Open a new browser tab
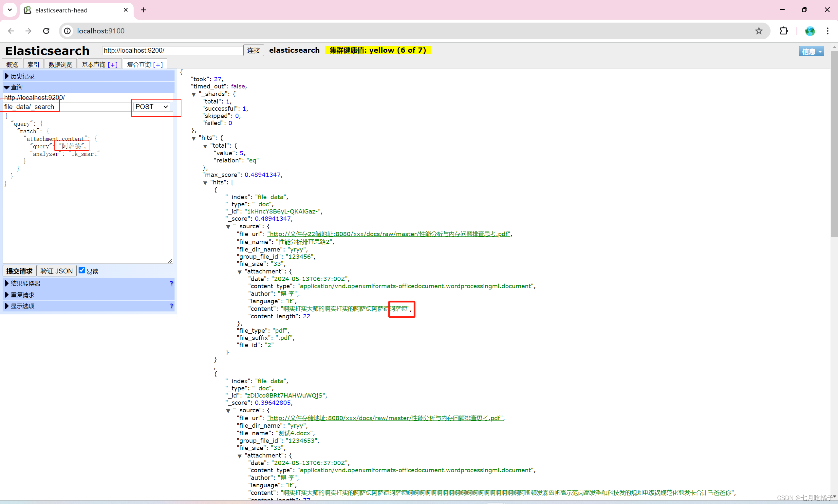This screenshot has width=838, height=504. click(143, 10)
